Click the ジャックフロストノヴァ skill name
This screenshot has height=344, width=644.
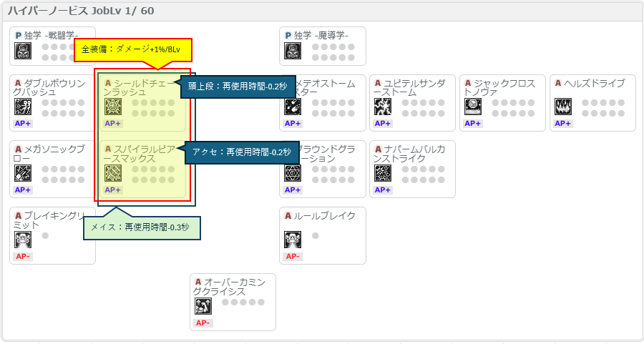point(499,88)
